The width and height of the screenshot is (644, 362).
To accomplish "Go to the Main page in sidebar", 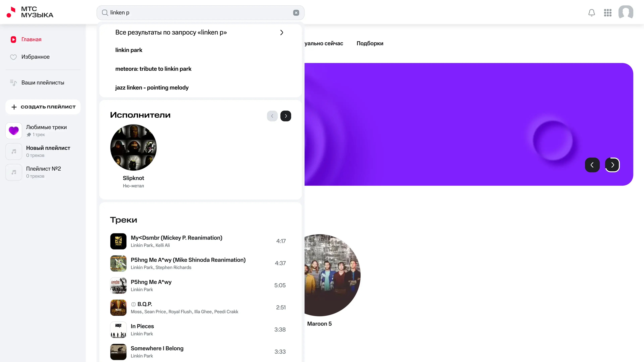I will [31, 40].
